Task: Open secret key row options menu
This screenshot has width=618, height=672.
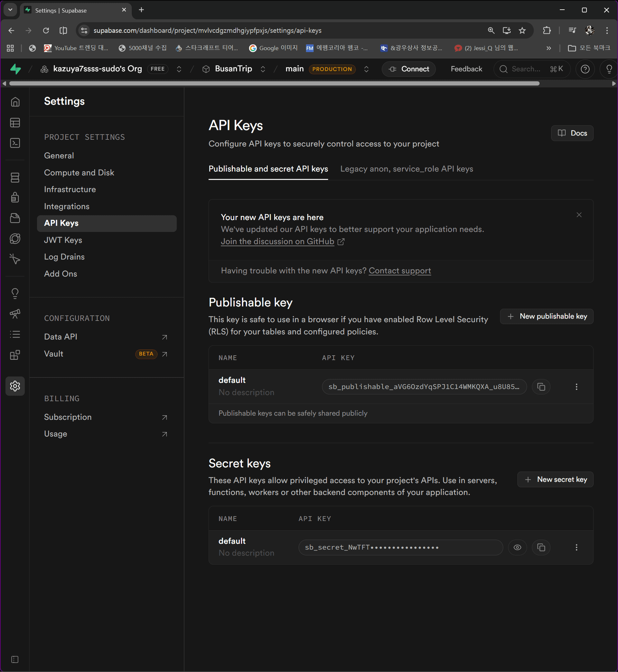Action: (x=576, y=548)
